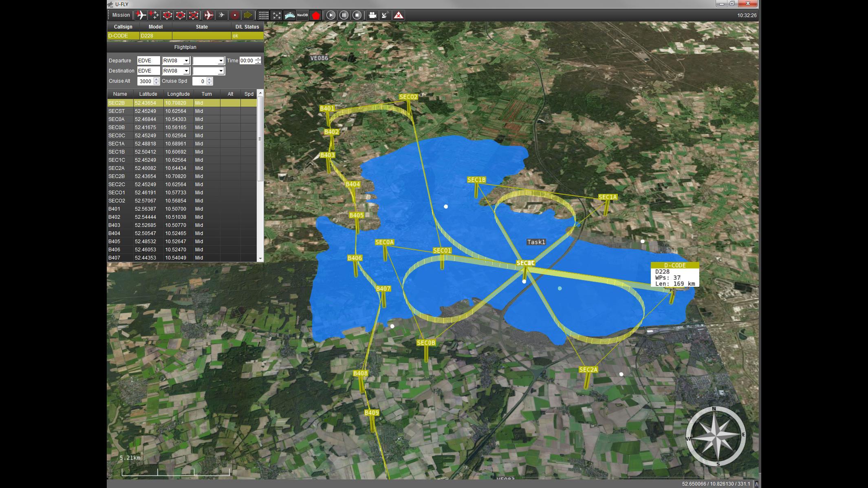Open the departure runway RW08 dropdown
This screenshot has height=488, width=868.
point(176,61)
